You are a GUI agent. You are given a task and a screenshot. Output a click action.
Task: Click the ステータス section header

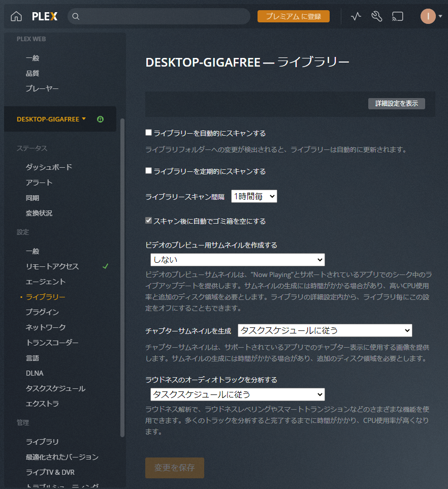pos(32,148)
